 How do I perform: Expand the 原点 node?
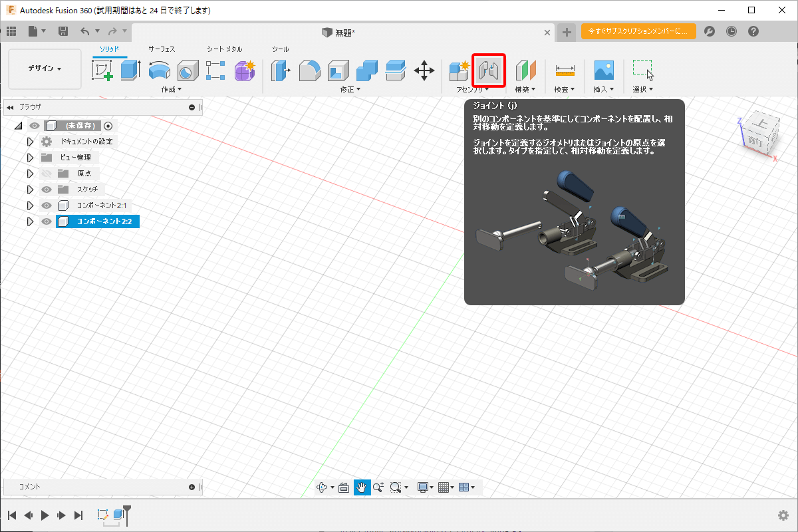pyautogui.click(x=30, y=174)
